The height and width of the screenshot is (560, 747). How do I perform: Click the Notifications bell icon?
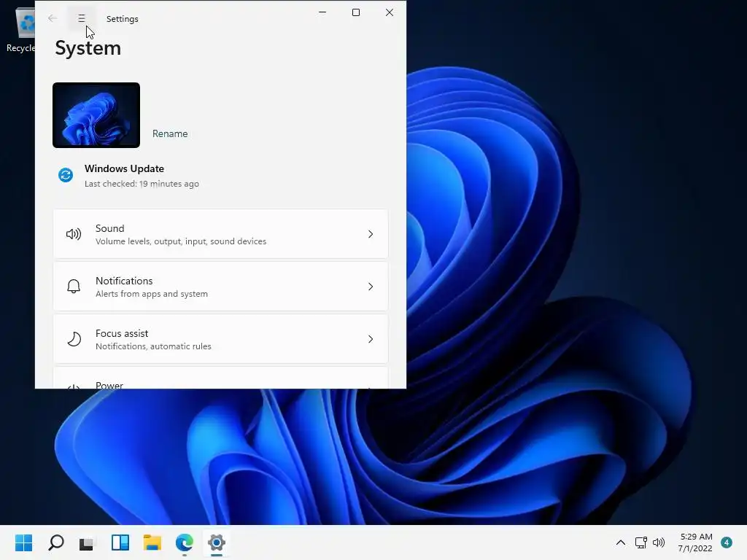tap(74, 286)
